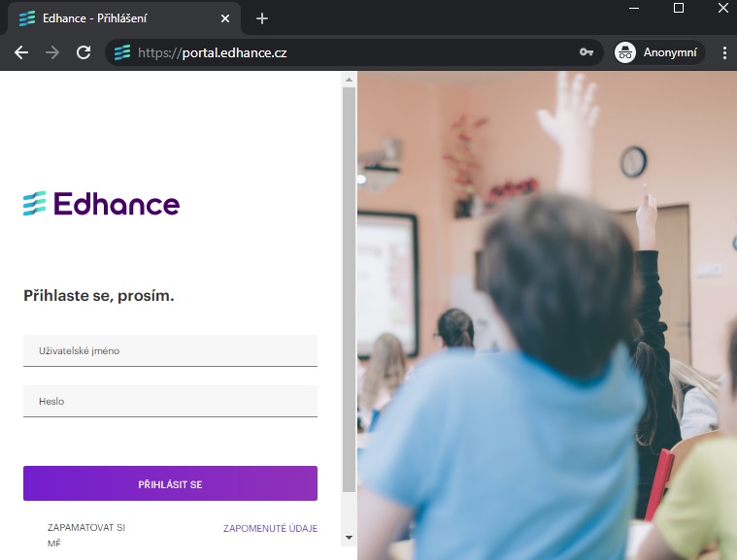Open a new browser tab
This screenshot has width=737, height=560.
click(x=262, y=18)
